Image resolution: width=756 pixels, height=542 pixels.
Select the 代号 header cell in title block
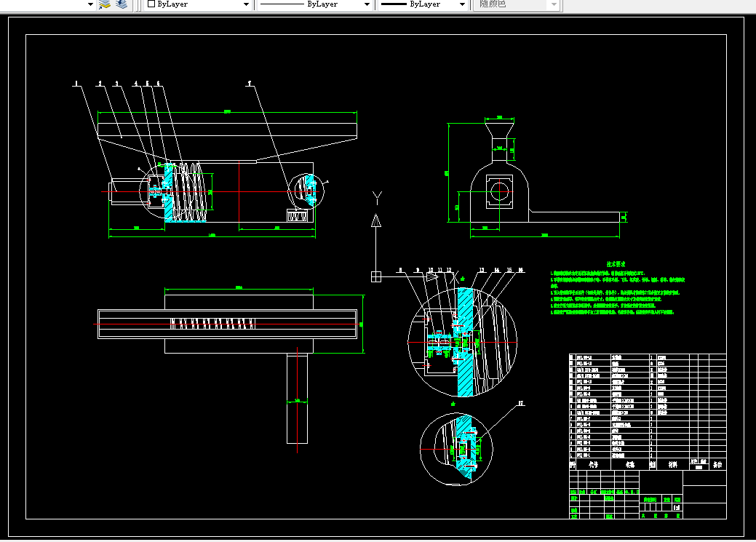click(x=593, y=464)
